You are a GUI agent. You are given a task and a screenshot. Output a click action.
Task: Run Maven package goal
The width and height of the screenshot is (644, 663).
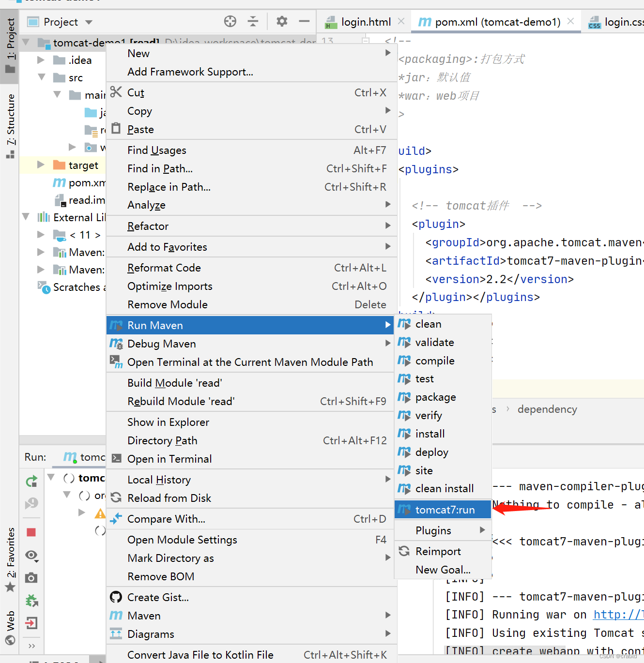pyautogui.click(x=443, y=397)
